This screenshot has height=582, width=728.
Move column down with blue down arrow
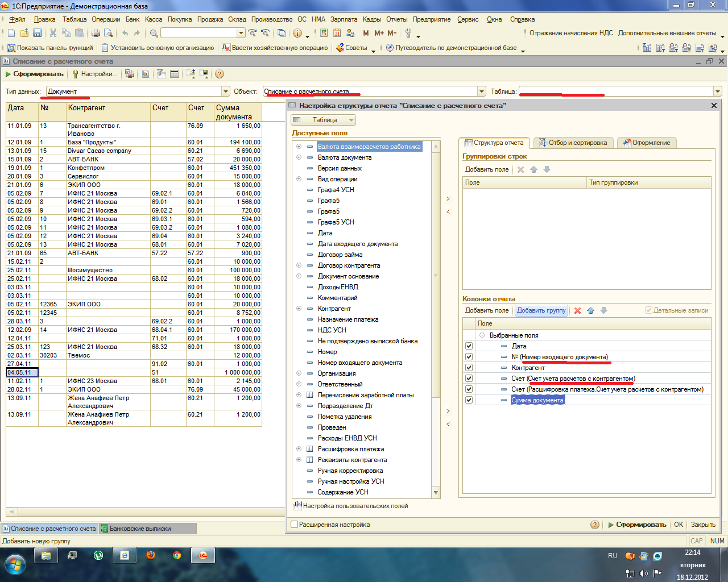tap(603, 310)
